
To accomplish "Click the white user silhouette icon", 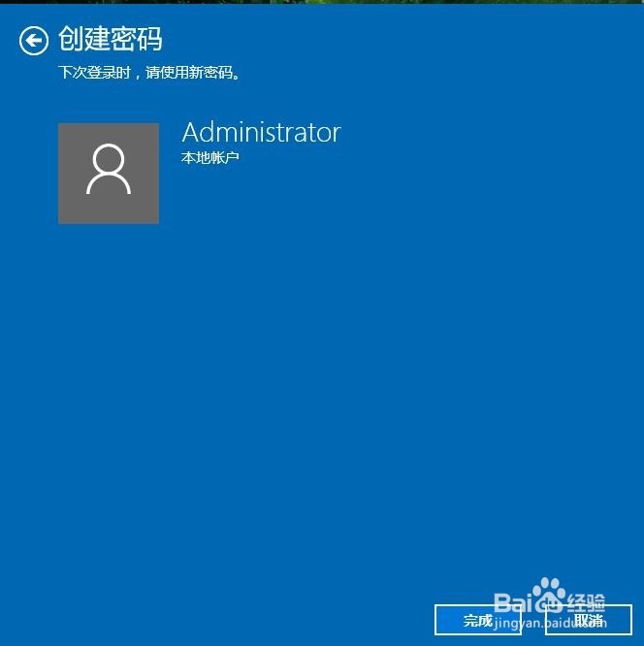I will click(109, 169).
